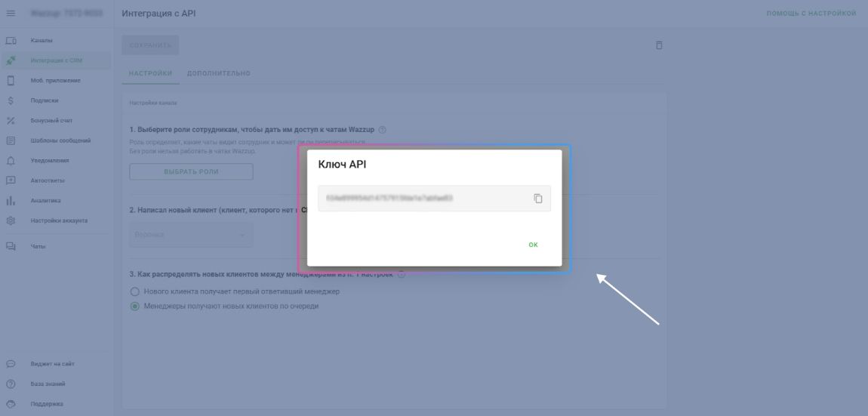Open Аналитика chart icon in sidebar

[x=11, y=201]
